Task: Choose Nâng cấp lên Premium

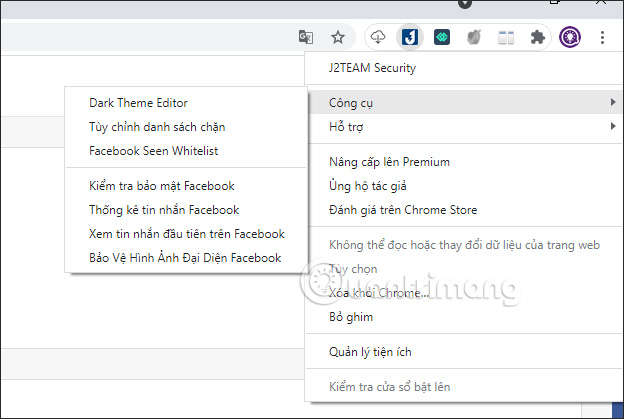Action: coord(464,162)
